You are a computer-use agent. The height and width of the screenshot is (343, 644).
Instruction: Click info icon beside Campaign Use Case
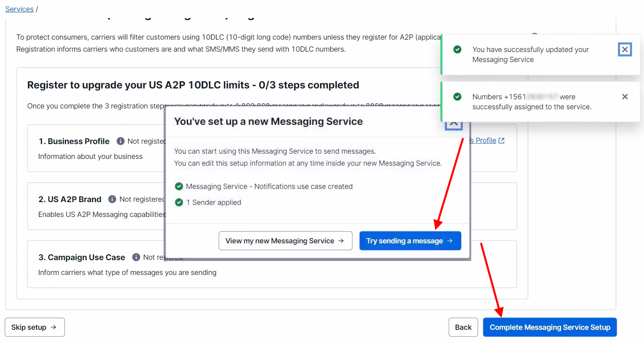[136, 257]
